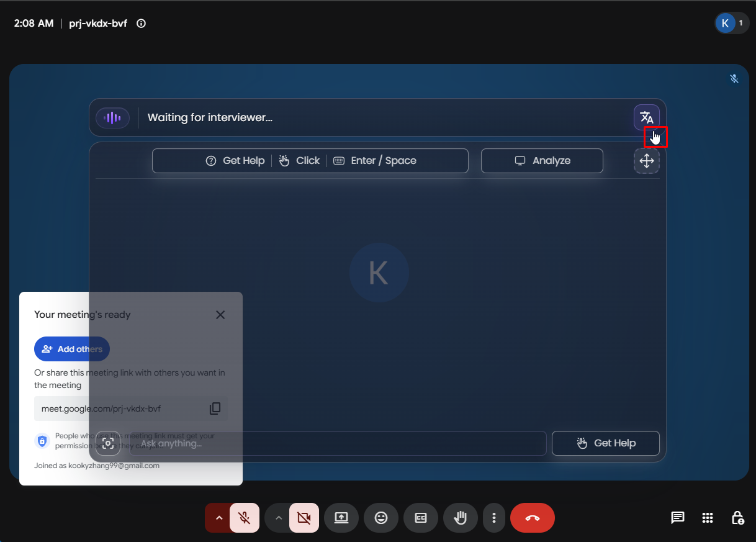Expand microphone audio settings arrow
756x542 pixels.
coord(218,518)
